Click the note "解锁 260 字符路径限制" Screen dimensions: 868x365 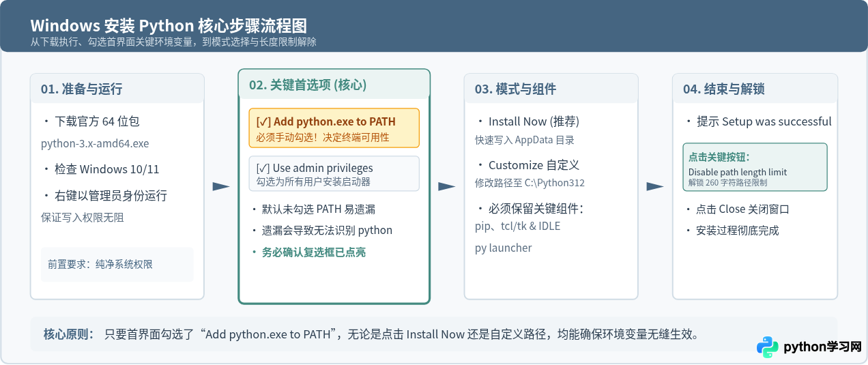727,183
